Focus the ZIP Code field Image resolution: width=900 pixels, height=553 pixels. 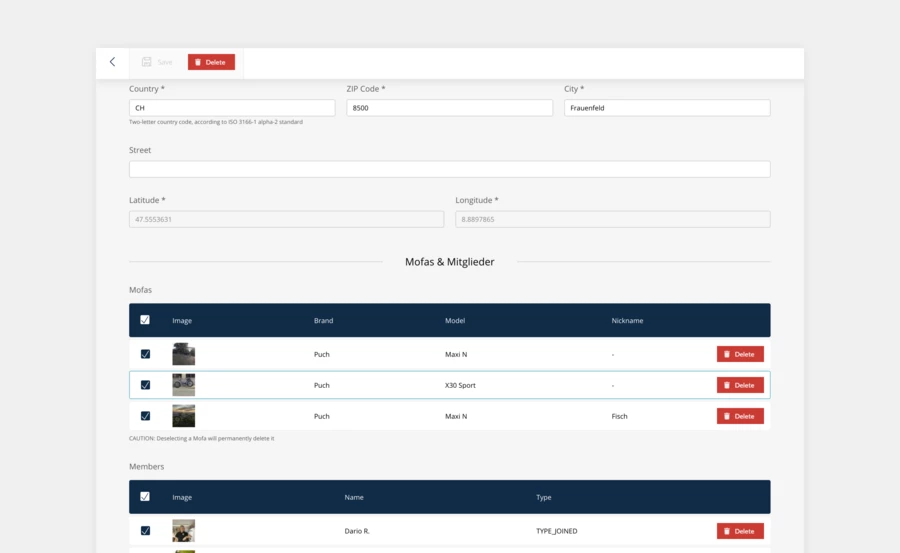pyautogui.click(x=449, y=108)
